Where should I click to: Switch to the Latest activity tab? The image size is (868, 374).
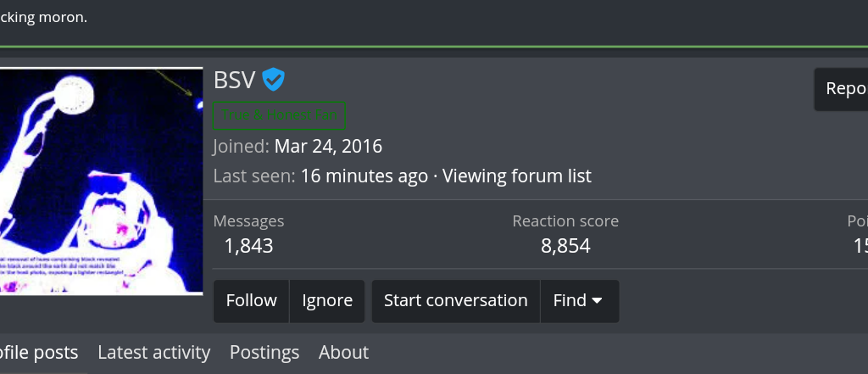(x=153, y=353)
